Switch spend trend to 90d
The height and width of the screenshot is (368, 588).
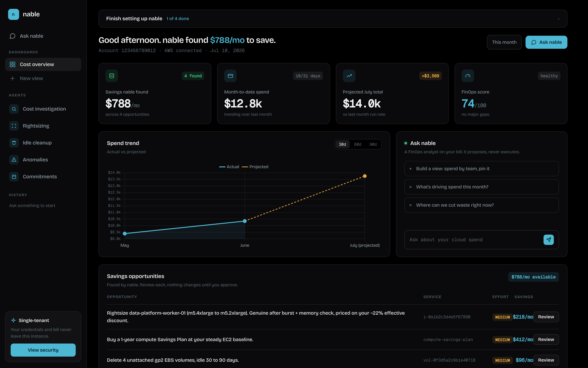tap(373, 144)
